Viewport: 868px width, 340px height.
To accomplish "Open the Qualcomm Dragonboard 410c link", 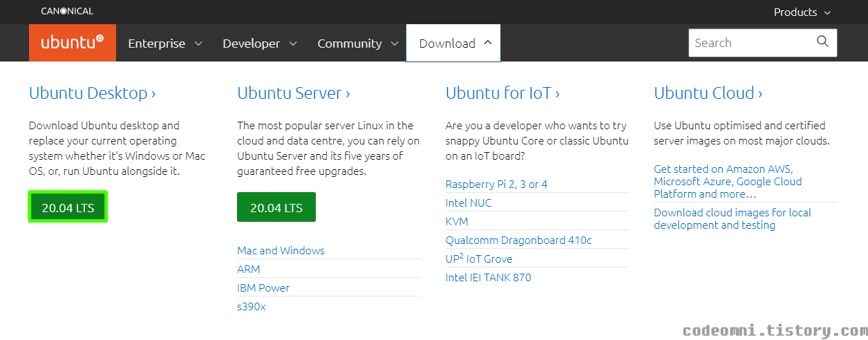I will 519,240.
